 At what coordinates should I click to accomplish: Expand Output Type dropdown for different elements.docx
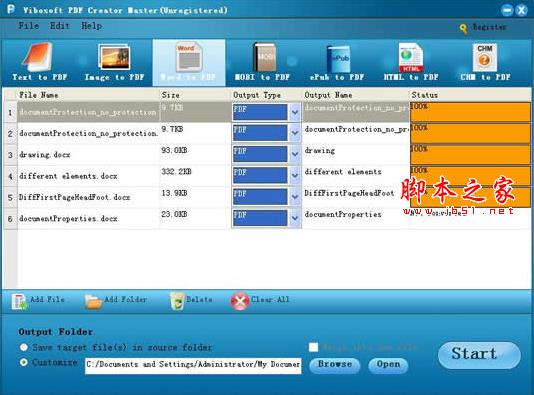[295, 176]
